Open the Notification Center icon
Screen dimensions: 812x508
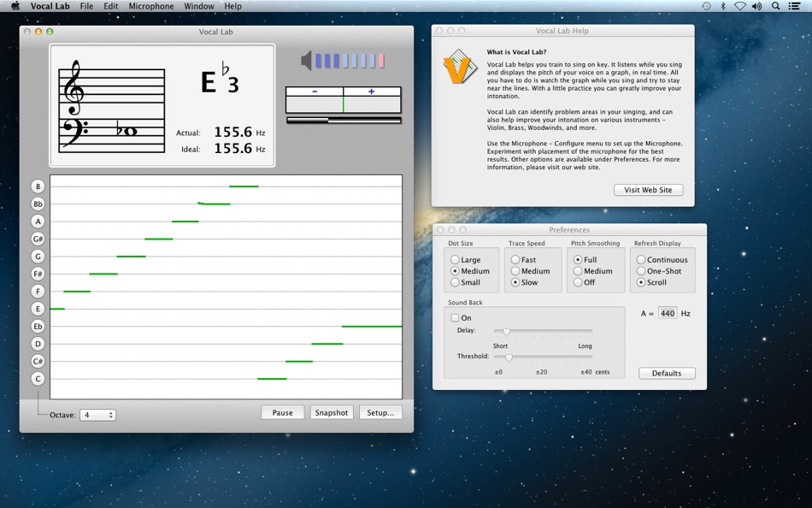coord(794,6)
